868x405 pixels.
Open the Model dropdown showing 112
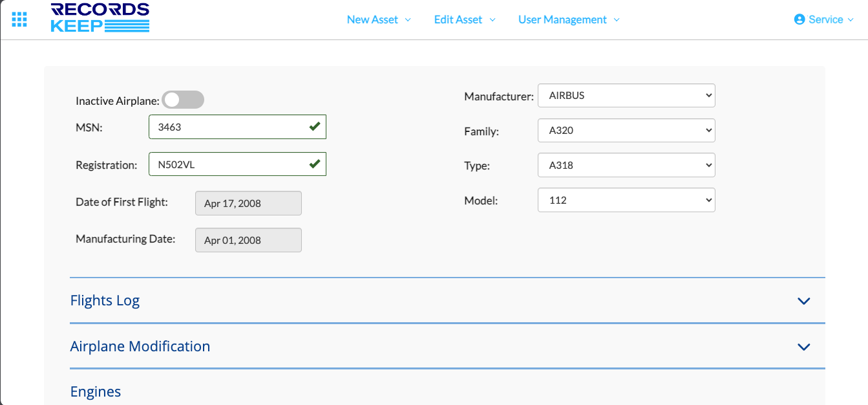coord(626,201)
